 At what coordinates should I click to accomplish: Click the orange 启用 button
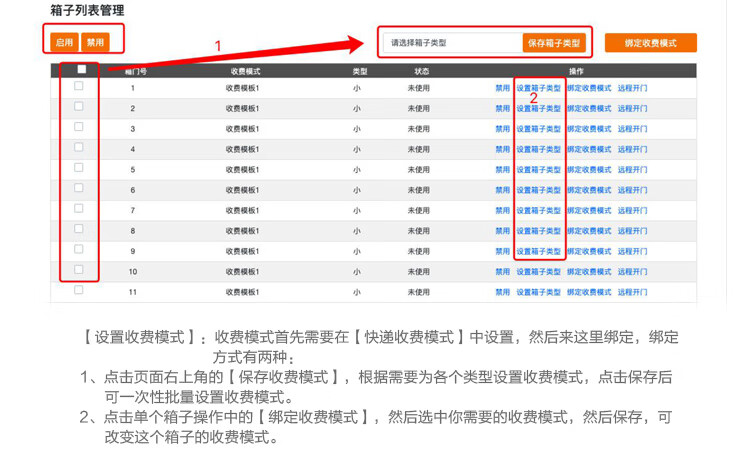(x=65, y=43)
